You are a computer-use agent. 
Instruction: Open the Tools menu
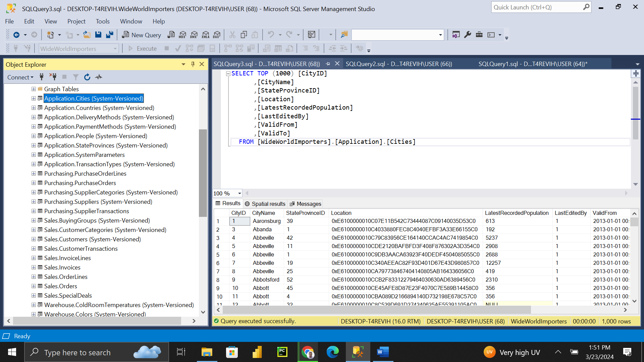(103, 21)
